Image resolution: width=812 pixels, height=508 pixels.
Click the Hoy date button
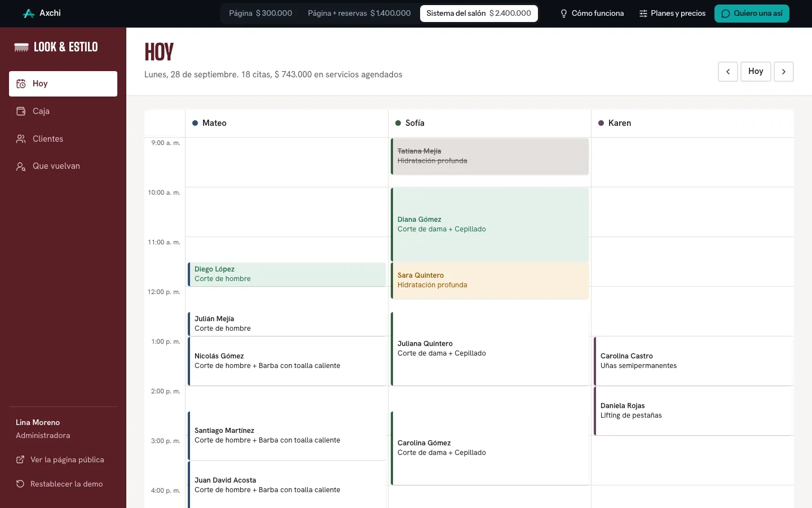756,72
